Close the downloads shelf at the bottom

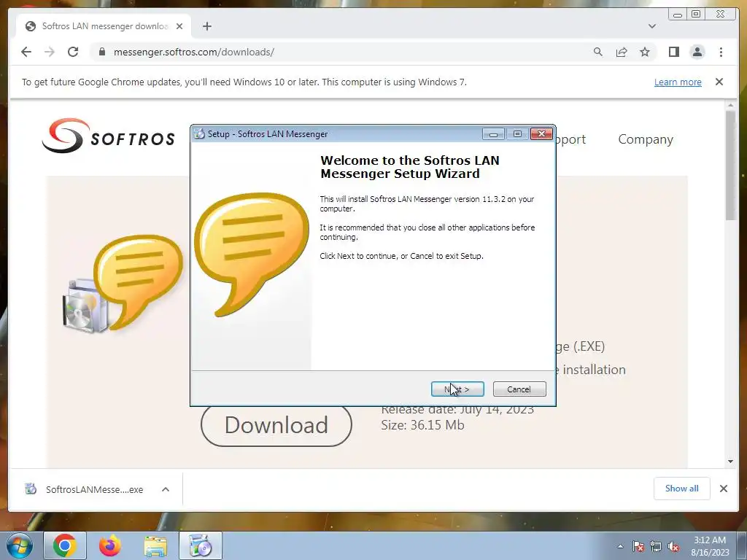pos(723,489)
